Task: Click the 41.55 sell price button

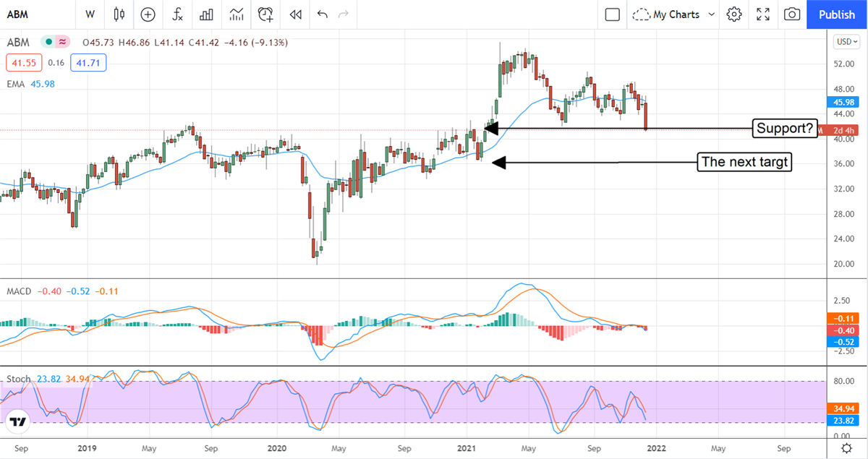Action: pos(25,63)
